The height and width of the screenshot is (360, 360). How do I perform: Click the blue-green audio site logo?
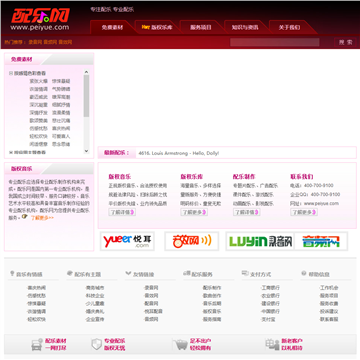coord(321,241)
